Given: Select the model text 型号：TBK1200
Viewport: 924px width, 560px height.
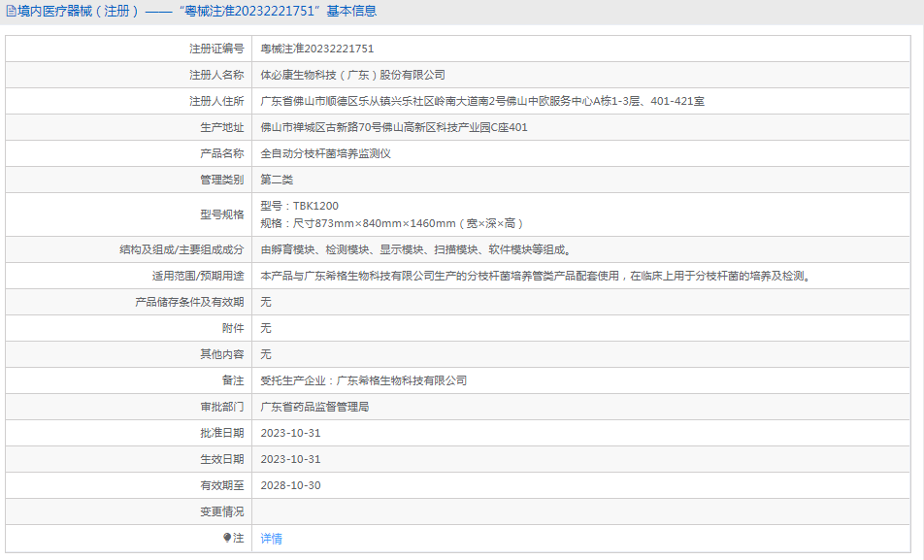Looking at the screenshot, I should click(299, 206).
